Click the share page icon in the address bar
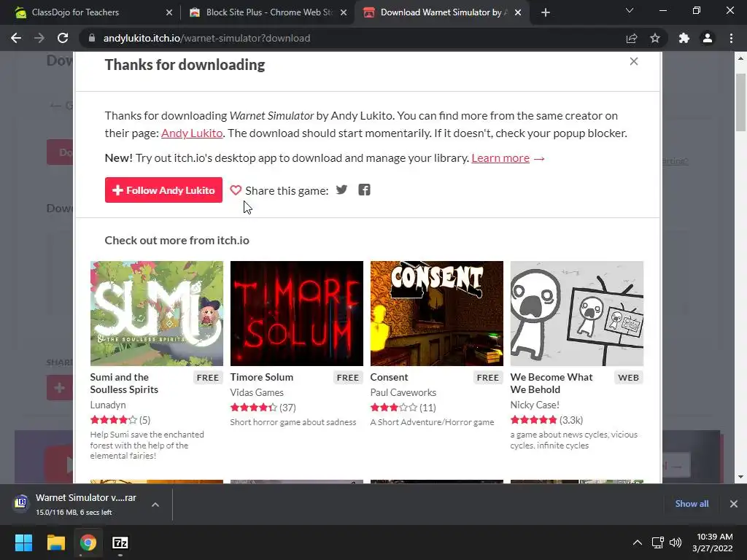Viewport: 747px width, 560px height. 632,38
